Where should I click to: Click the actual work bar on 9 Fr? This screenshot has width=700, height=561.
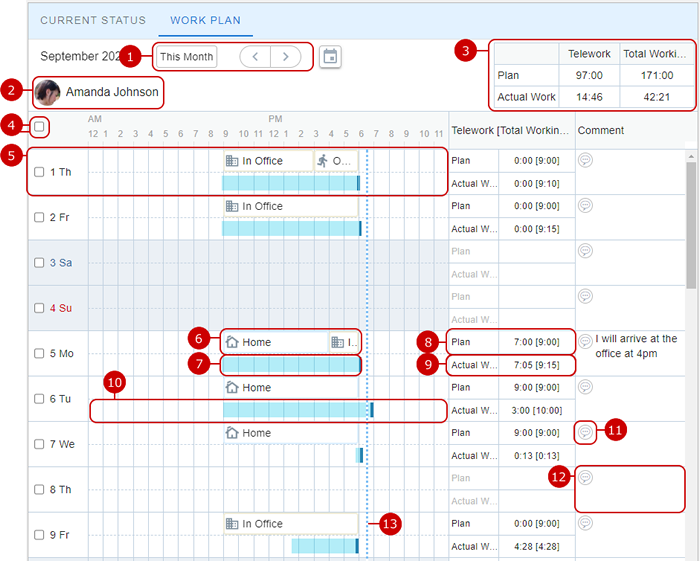tap(325, 546)
